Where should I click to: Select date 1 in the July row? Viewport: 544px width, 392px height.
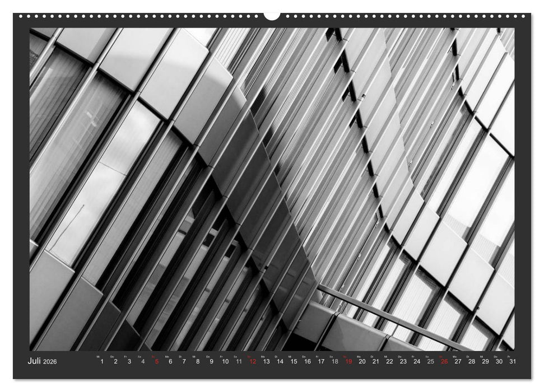103,362
